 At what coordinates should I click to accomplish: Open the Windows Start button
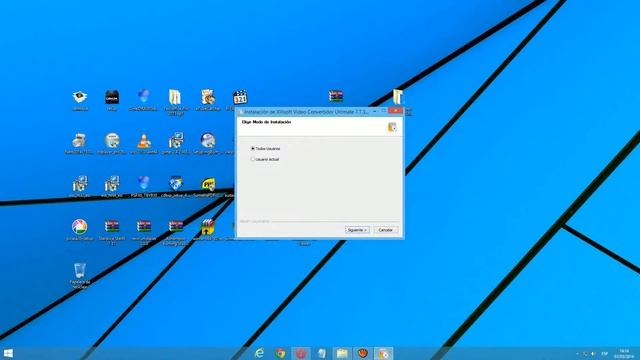pyautogui.click(x=8, y=353)
